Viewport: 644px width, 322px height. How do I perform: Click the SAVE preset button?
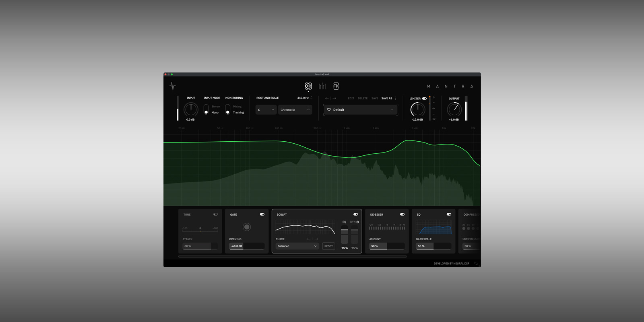pyautogui.click(x=375, y=98)
